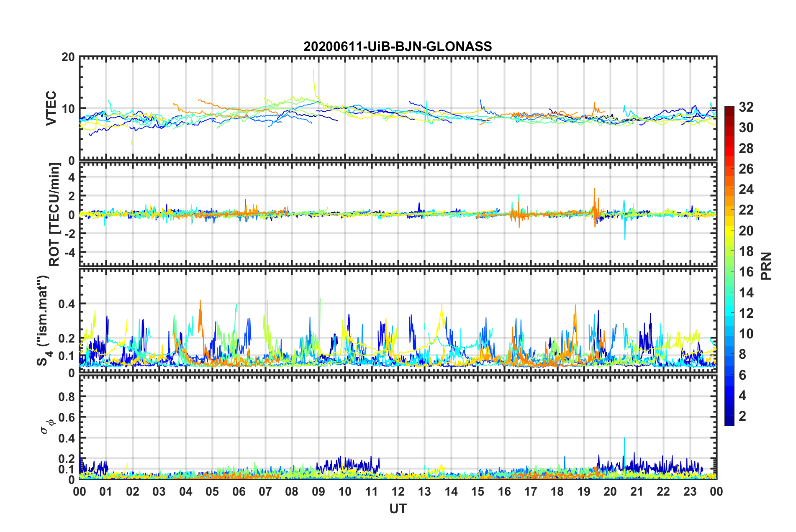Pick the UT axis hour tick 21

(x=637, y=492)
